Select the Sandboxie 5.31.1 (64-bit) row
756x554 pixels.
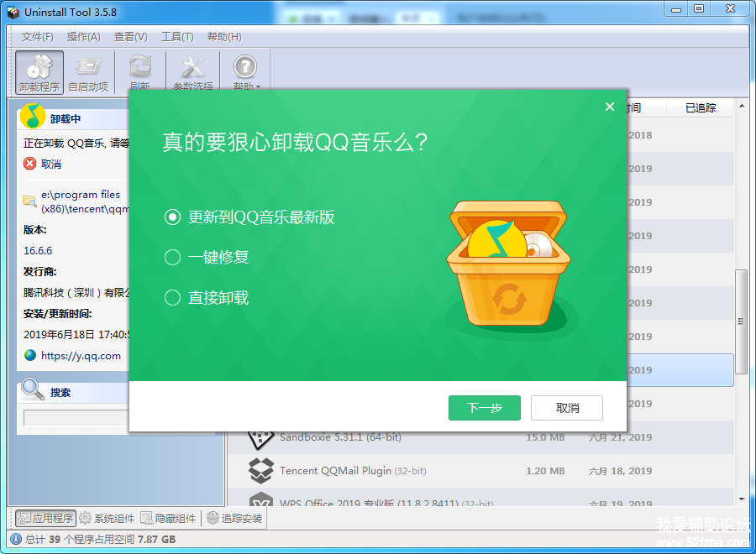click(480, 437)
